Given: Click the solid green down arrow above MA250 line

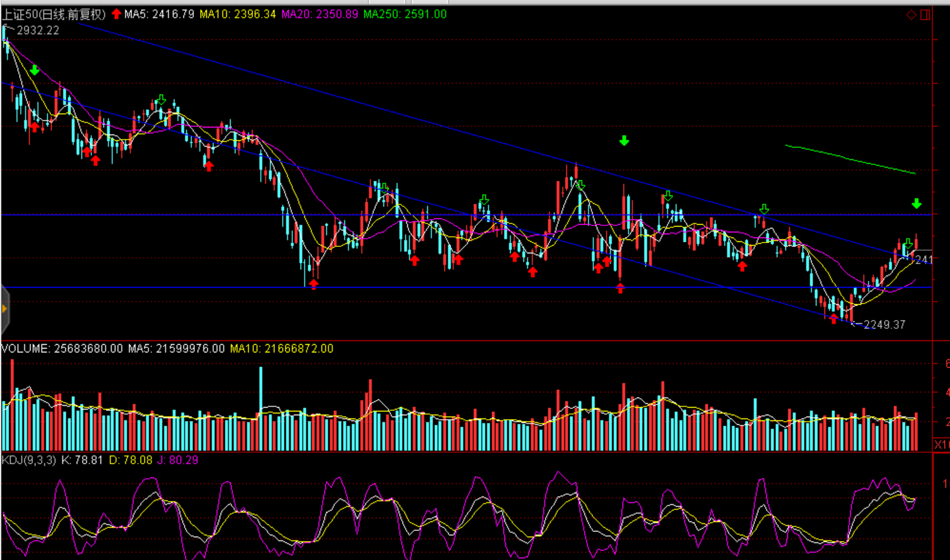Looking at the screenshot, I should [624, 140].
